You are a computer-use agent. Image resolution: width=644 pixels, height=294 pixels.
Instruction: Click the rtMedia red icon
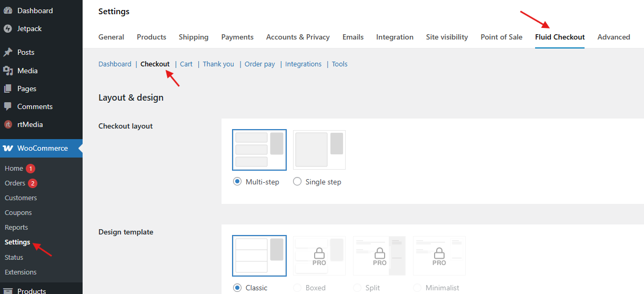tap(8, 124)
